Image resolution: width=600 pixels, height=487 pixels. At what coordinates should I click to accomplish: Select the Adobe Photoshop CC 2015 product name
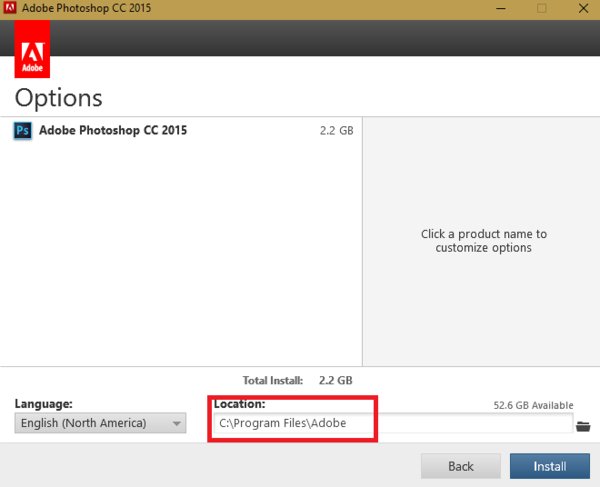(x=113, y=130)
